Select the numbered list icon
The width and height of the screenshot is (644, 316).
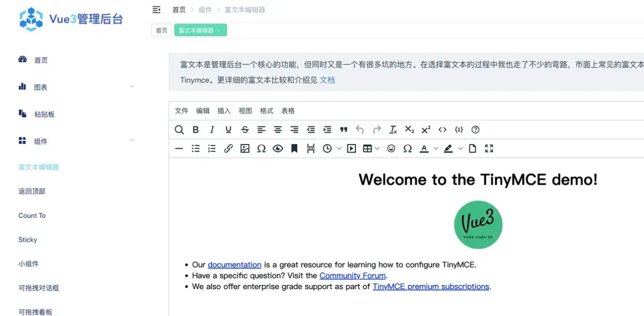[x=211, y=148]
